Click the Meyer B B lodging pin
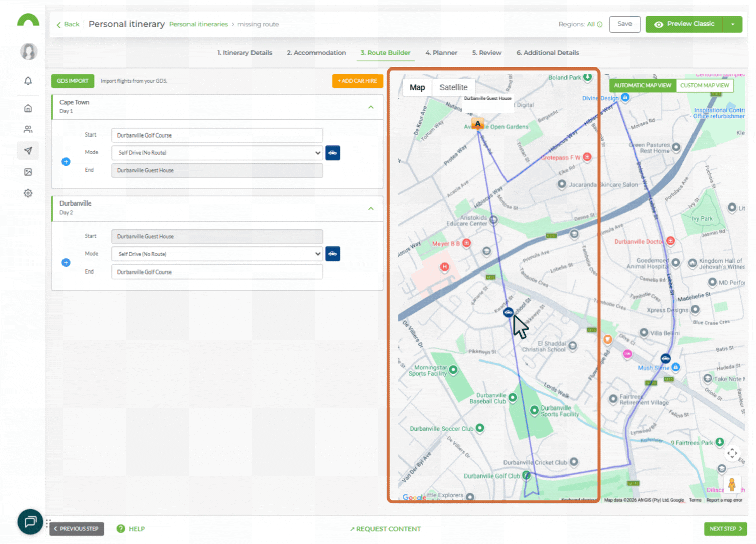Viewport: 756px width, 544px height. (x=467, y=243)
